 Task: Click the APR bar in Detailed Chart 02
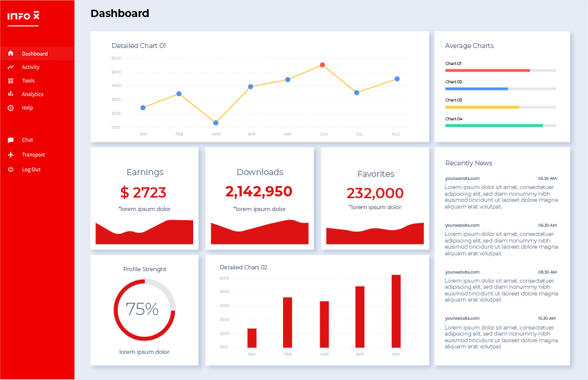pos(360,317)
